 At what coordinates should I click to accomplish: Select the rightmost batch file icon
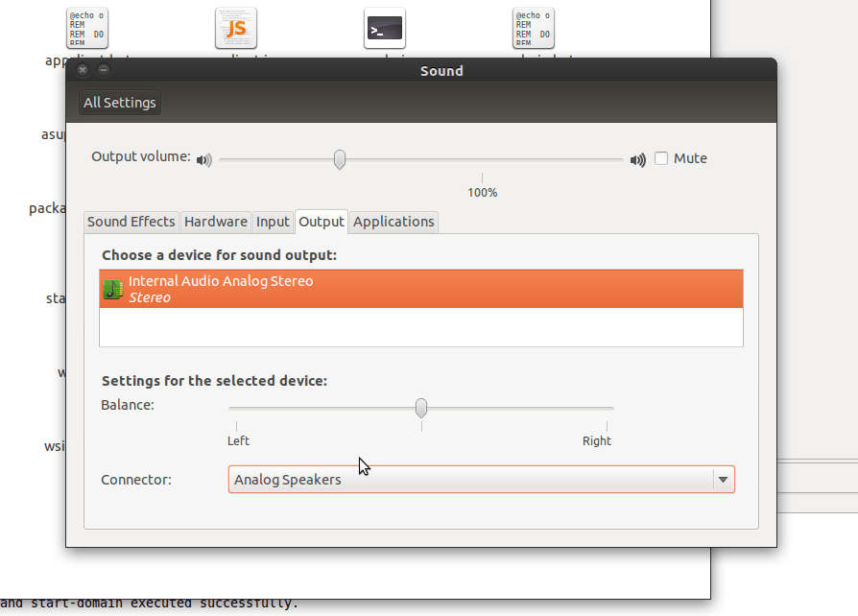point(533,29)
